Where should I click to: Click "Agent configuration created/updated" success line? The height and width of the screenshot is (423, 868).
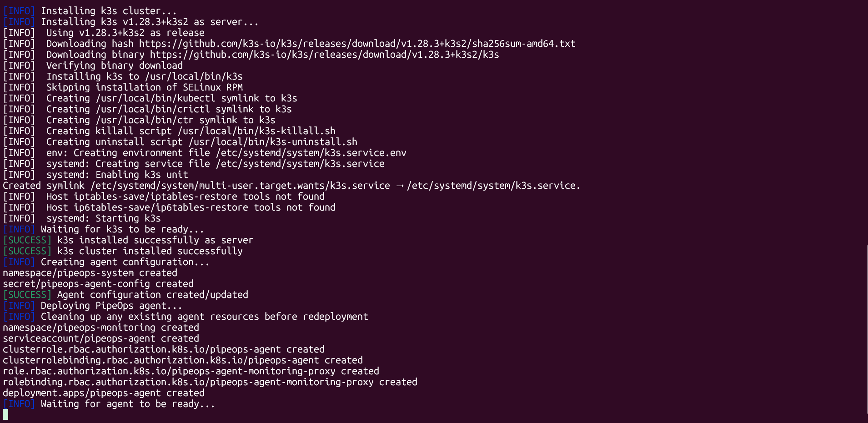152,295
